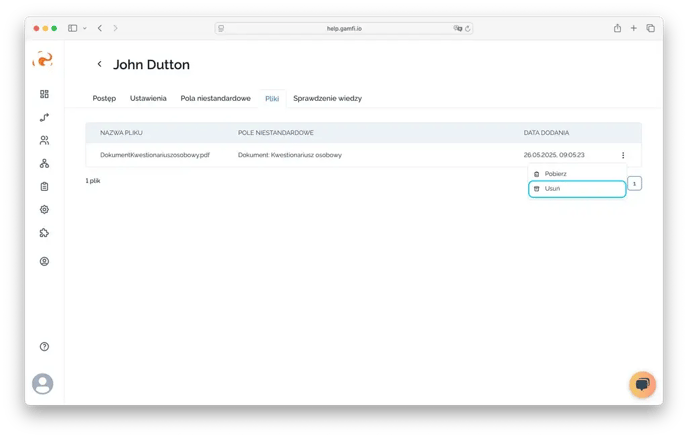Open the help question mark icon

coord(44,346)
